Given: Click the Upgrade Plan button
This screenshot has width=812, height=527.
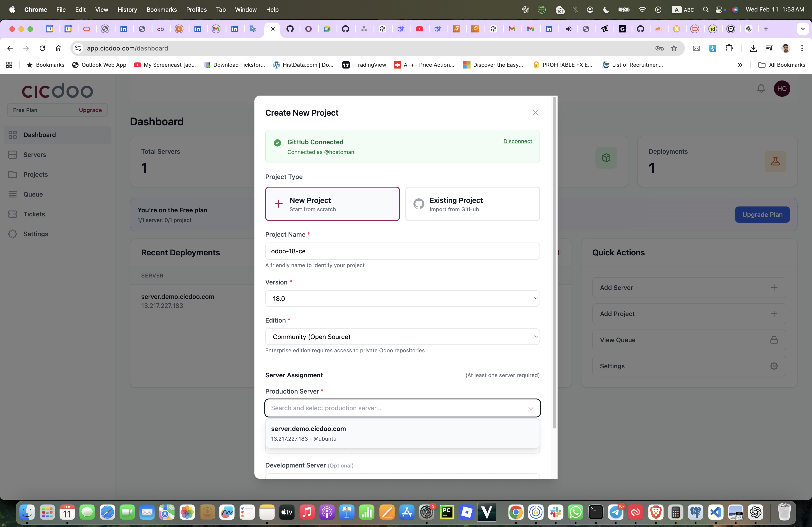Looking at the screenshot, I should click(x=762, y=214).
